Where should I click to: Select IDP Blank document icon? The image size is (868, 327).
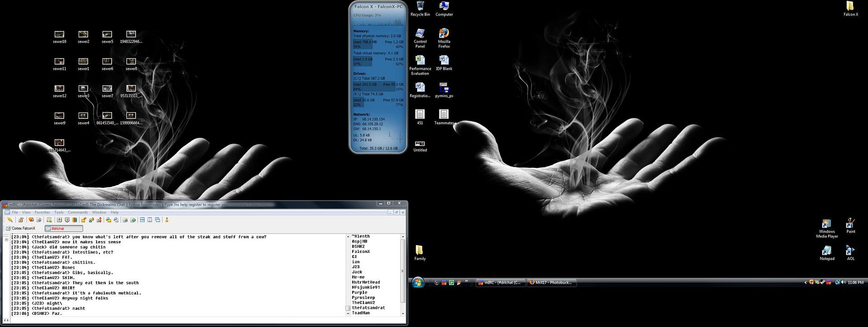point(444,63)
